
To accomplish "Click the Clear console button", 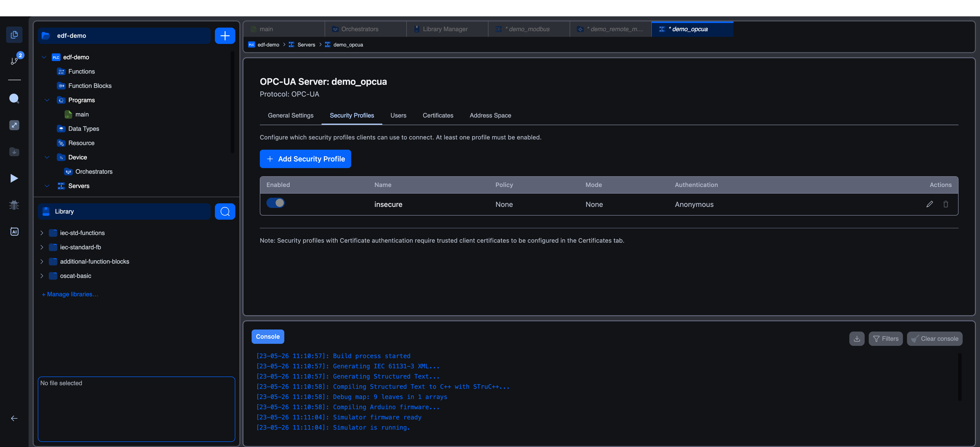I will 934,338.
